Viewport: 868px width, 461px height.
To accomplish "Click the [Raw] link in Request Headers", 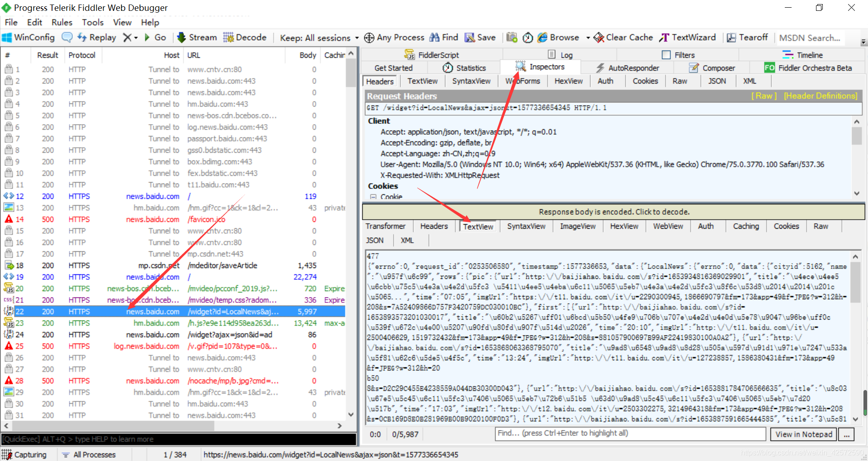I will click(764, 96).
